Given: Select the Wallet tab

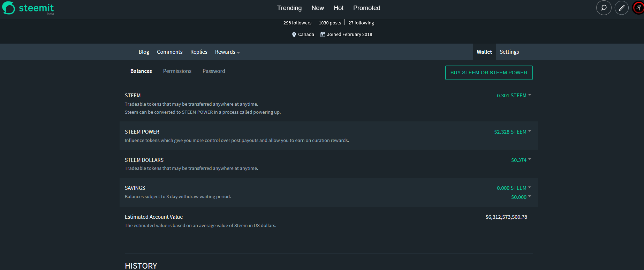Looking at the screenshot, I should click(x=484, y=52).
